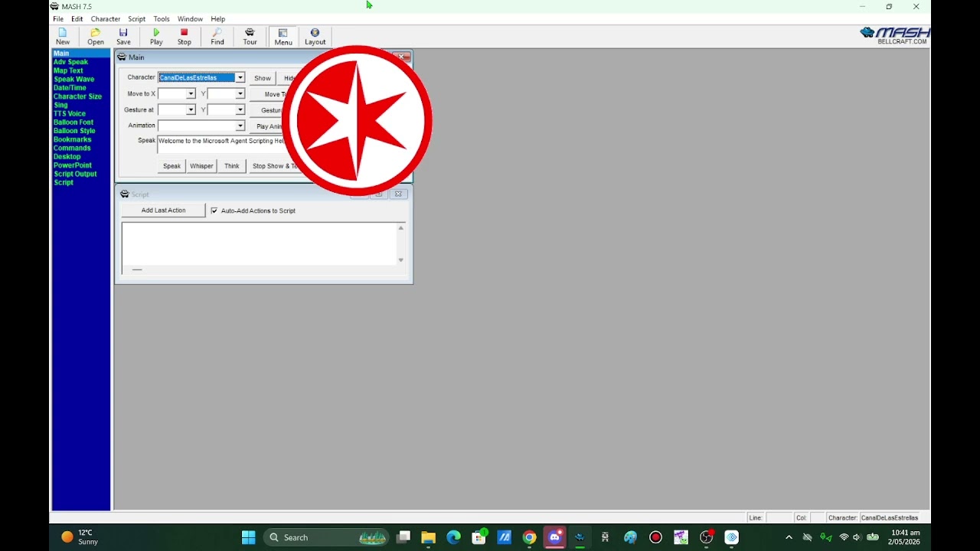
Task: Select Map Text in the sidebar
Action: click(x=68, y=70)
